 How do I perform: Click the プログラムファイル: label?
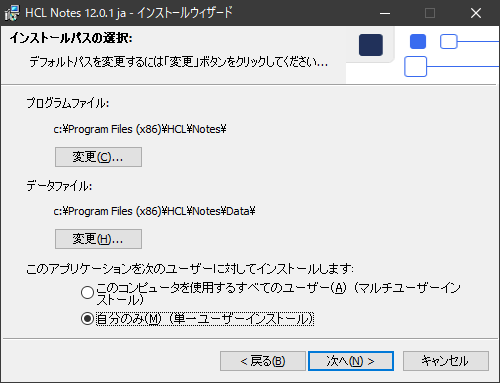68,103
